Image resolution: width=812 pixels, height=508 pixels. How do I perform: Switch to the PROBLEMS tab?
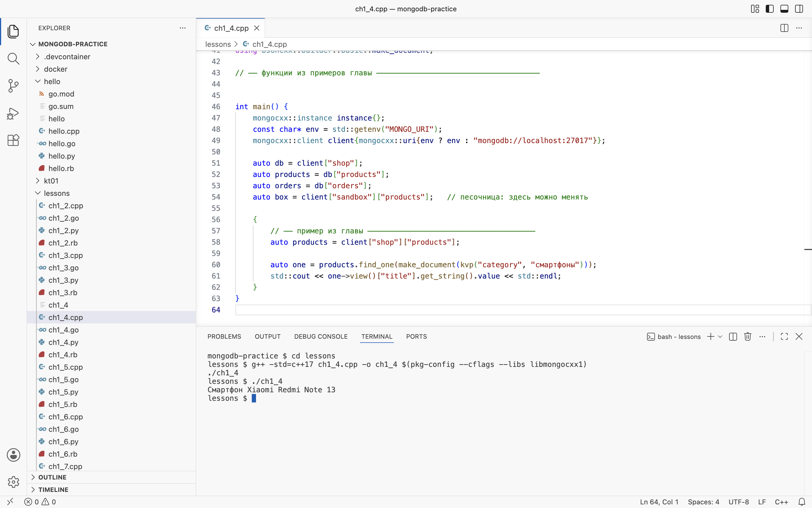[224, 337]
